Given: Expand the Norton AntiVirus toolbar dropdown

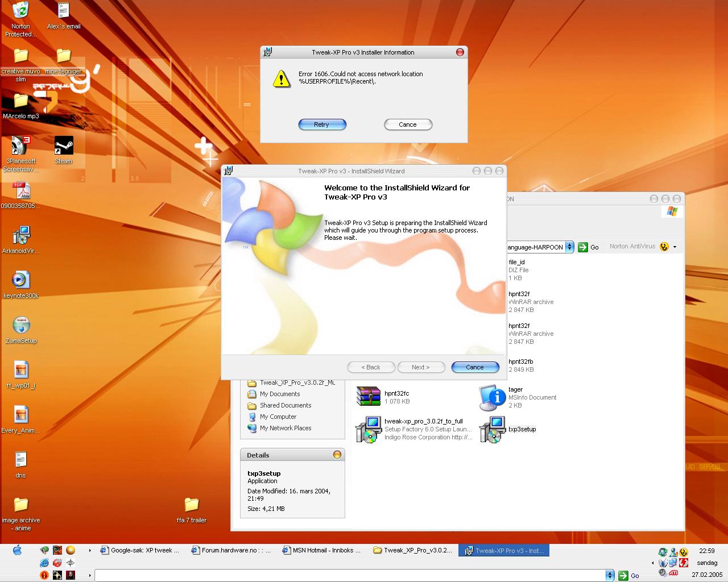Looking at the screenshot, I should 675,247.
